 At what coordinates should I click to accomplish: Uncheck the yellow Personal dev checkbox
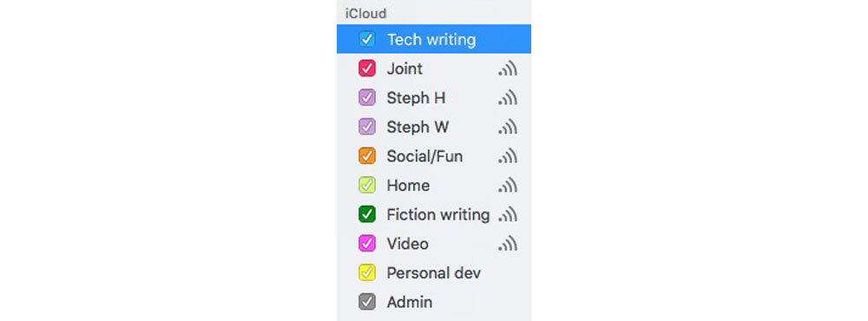367,272
